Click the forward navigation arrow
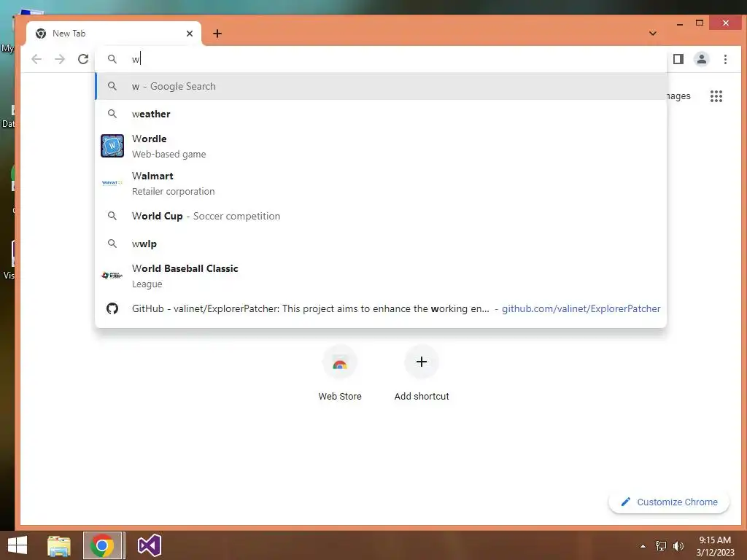747x560 pixels. click(x=60, y=59)
